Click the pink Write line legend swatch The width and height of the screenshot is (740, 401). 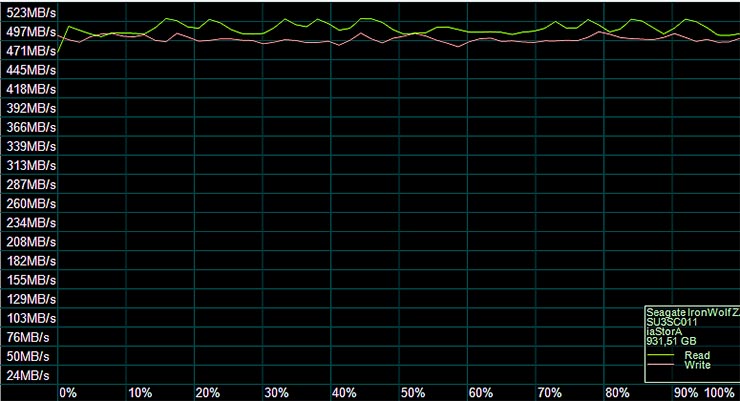pos(660,366)
